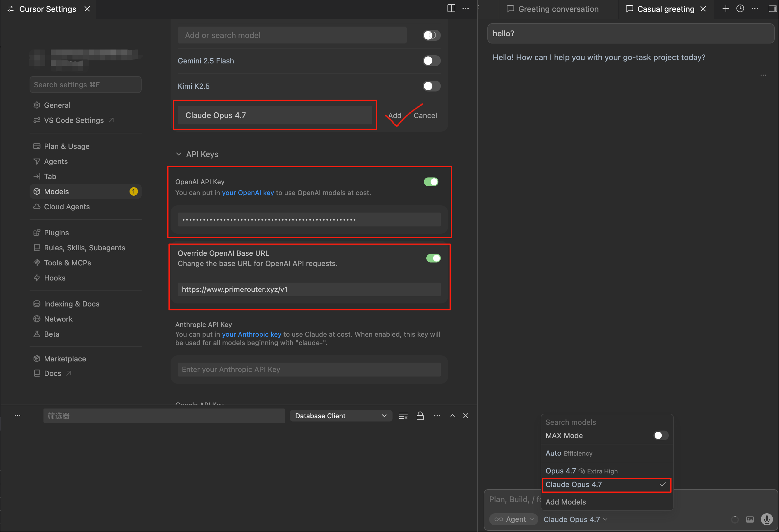Start a new chat with plus icon

(726, 9)
